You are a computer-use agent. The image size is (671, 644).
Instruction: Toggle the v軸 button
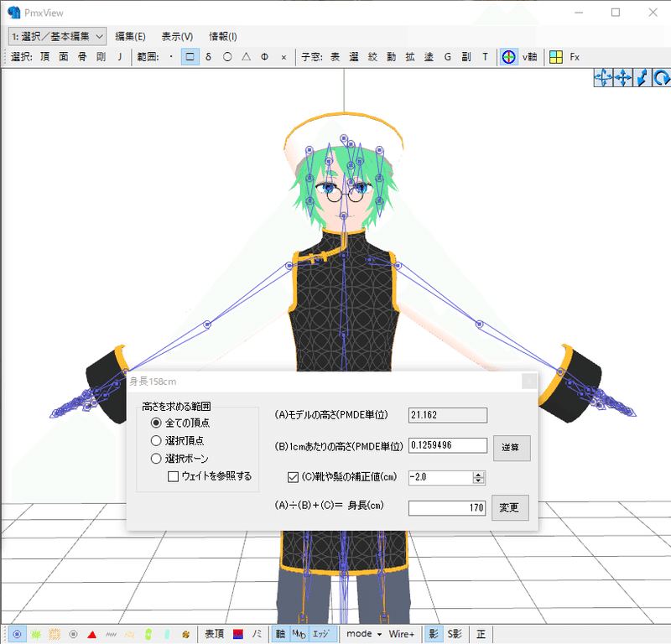coord(529,57)
